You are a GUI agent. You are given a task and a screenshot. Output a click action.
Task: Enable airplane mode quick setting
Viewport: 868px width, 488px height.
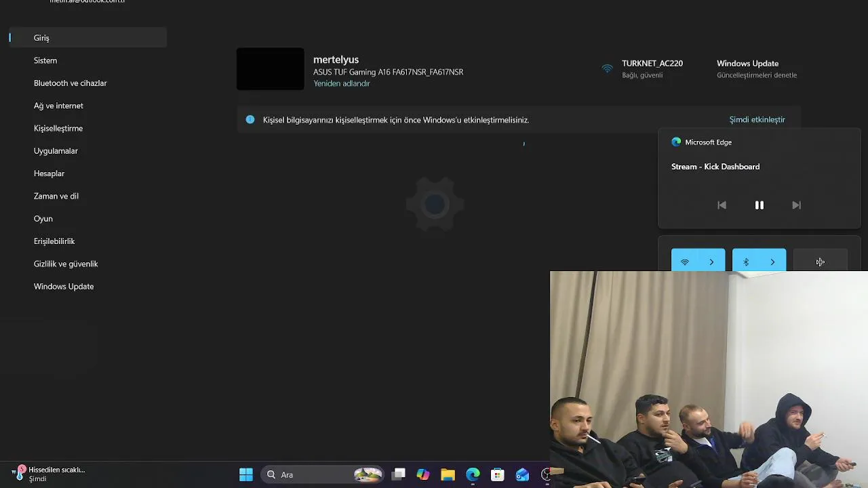[820, 262]
